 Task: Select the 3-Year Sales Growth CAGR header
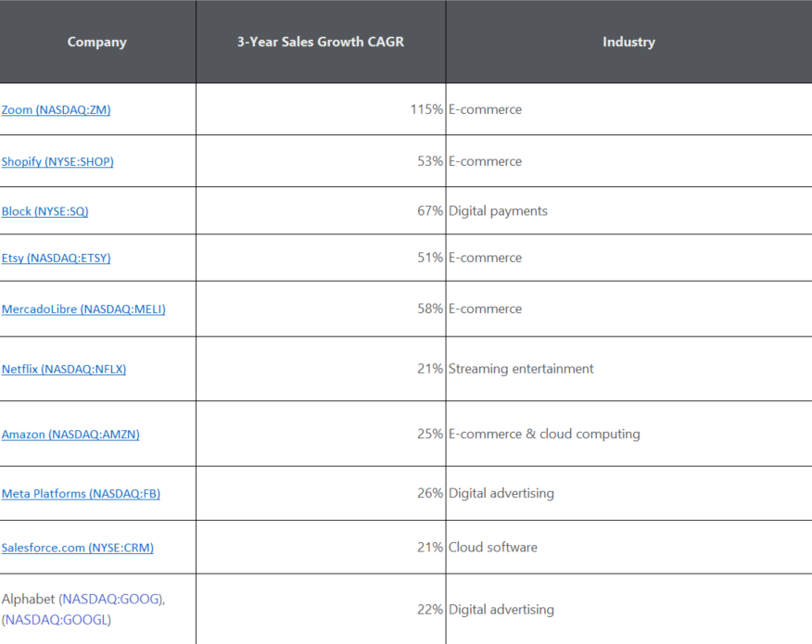321,42
